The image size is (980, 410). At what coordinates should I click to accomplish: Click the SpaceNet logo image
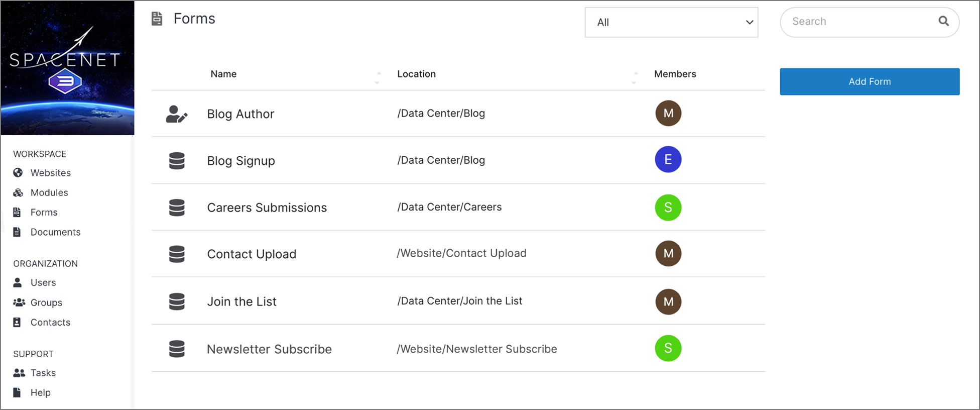[67, 68]
